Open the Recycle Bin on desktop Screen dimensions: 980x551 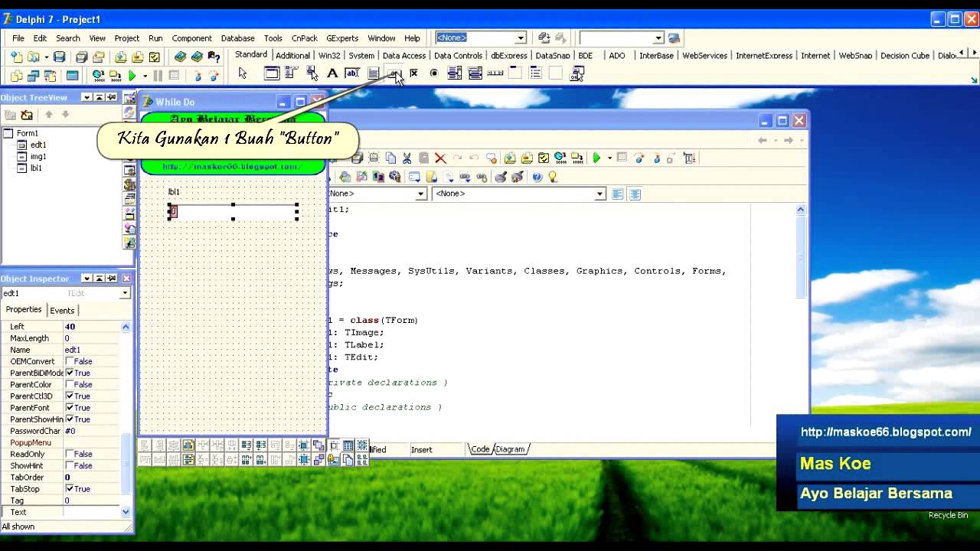point(948,515)
